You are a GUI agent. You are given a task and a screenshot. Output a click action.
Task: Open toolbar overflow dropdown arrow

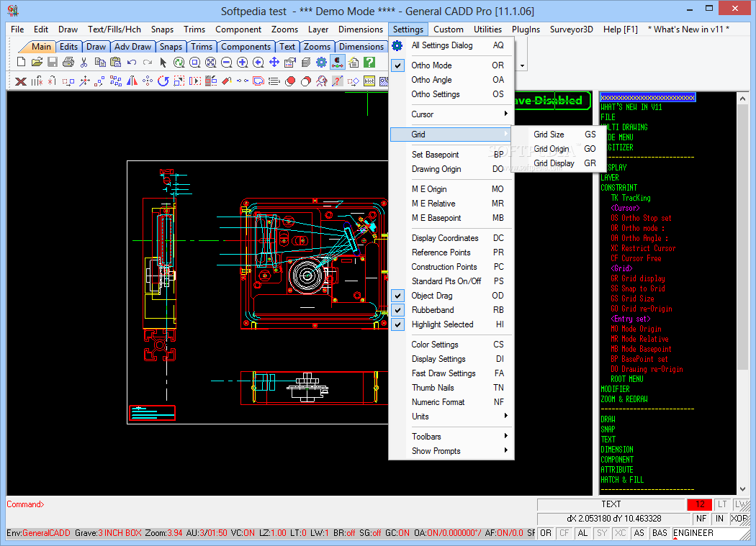click(x=522, y=66)
